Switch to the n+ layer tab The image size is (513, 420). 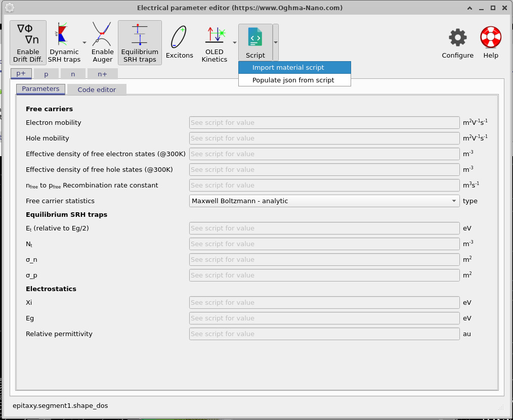point(102,74)
